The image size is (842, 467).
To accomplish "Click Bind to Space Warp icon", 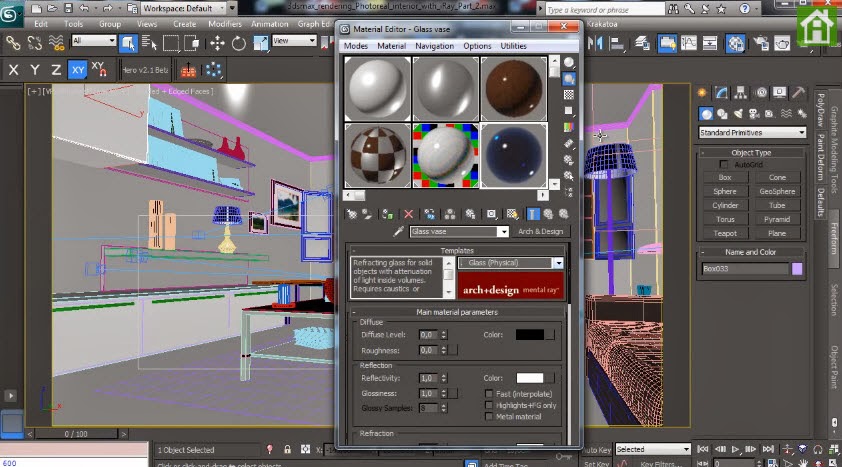I will 56,43.
